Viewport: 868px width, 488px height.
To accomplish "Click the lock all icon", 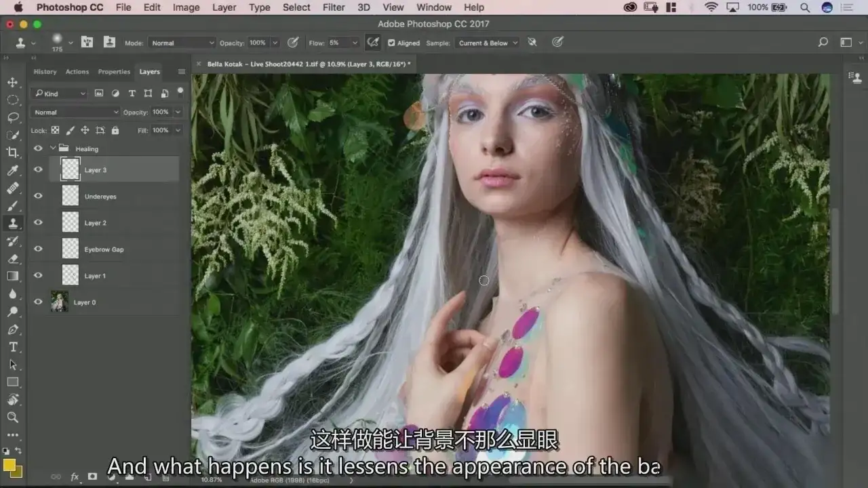I will (x=115, y=130).
